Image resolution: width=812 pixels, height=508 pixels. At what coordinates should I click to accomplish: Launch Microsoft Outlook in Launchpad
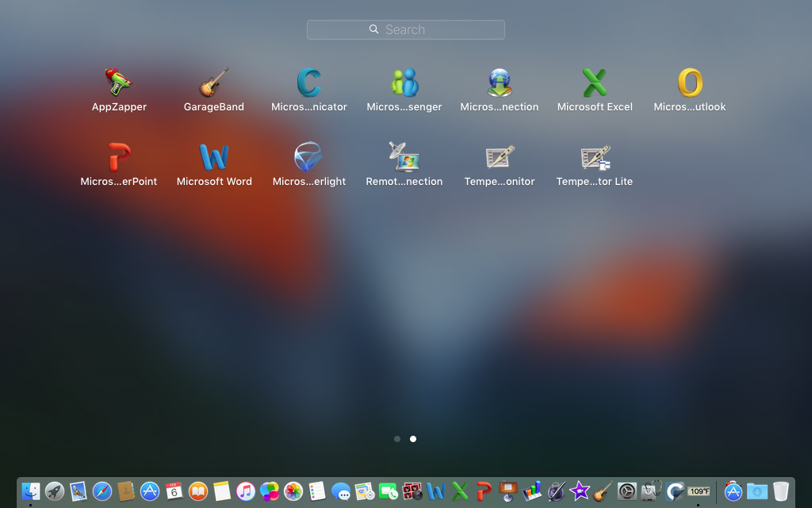click(690, 83)
